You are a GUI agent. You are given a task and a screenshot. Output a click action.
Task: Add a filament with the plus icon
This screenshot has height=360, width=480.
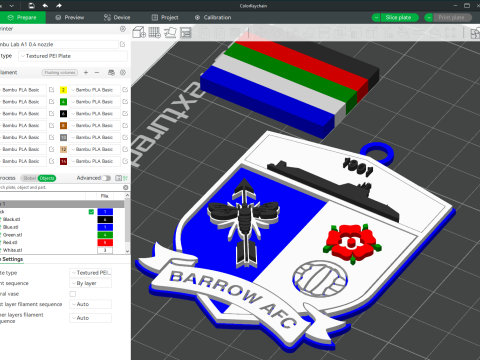pos(86,72)
